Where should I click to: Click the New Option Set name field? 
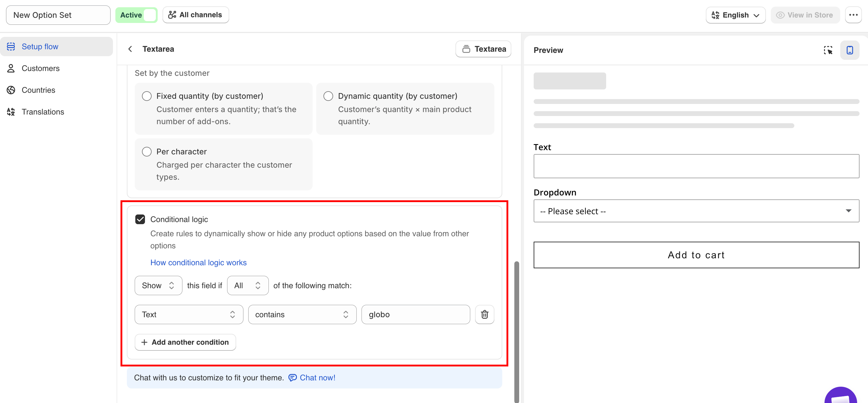58,15
